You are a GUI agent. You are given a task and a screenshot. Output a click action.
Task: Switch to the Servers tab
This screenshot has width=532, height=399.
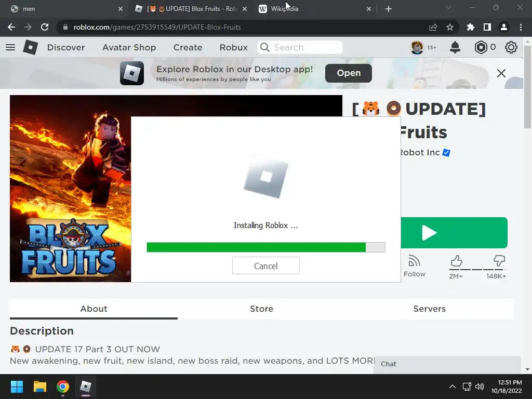pyautogui.click(x=429, y=309)
